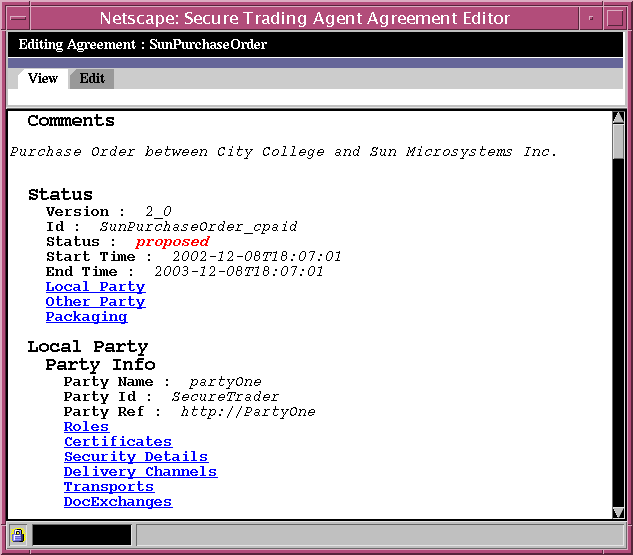This screenshot has width=633, height=555.
Task: Click the Party Name value 'partyOne'
Action: pos(225,382)
